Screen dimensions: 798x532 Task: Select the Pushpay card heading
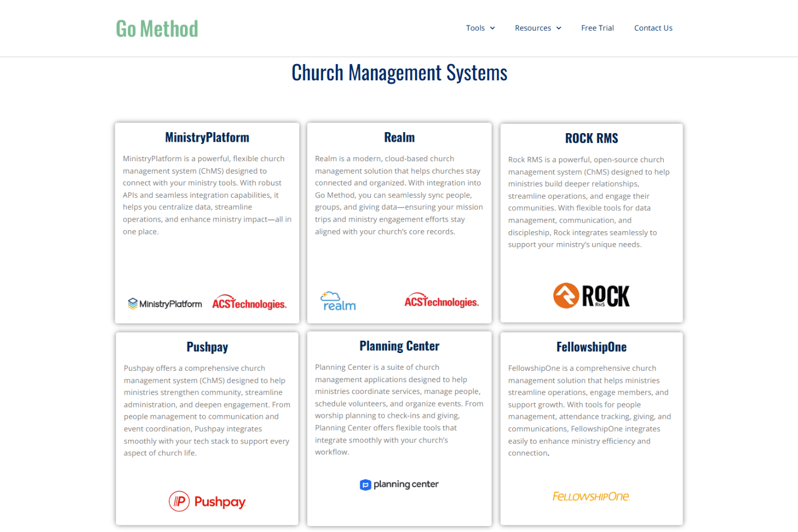click(x=207, y=347)
